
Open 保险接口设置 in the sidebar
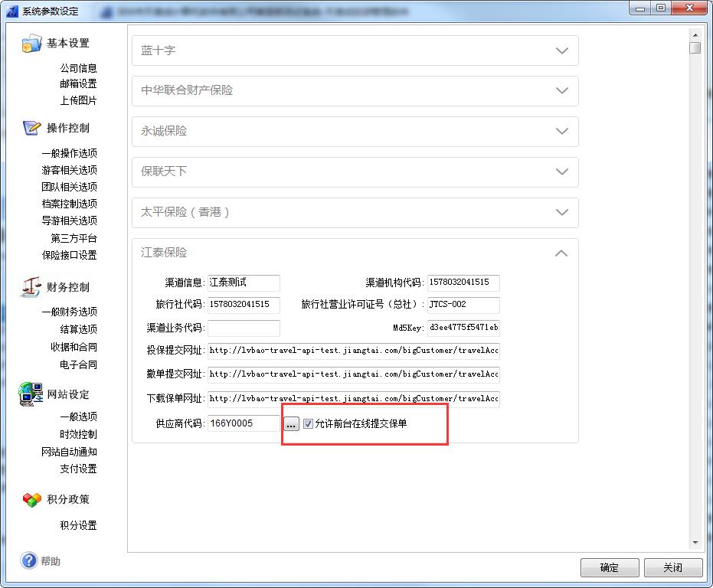(69, 255)
